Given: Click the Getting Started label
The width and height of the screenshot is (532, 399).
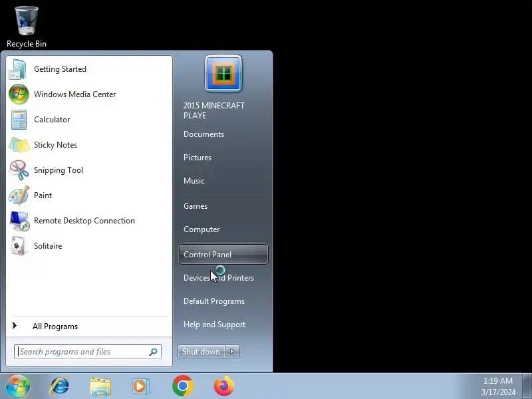Looking at the screenshot, I should click(60, 69).
